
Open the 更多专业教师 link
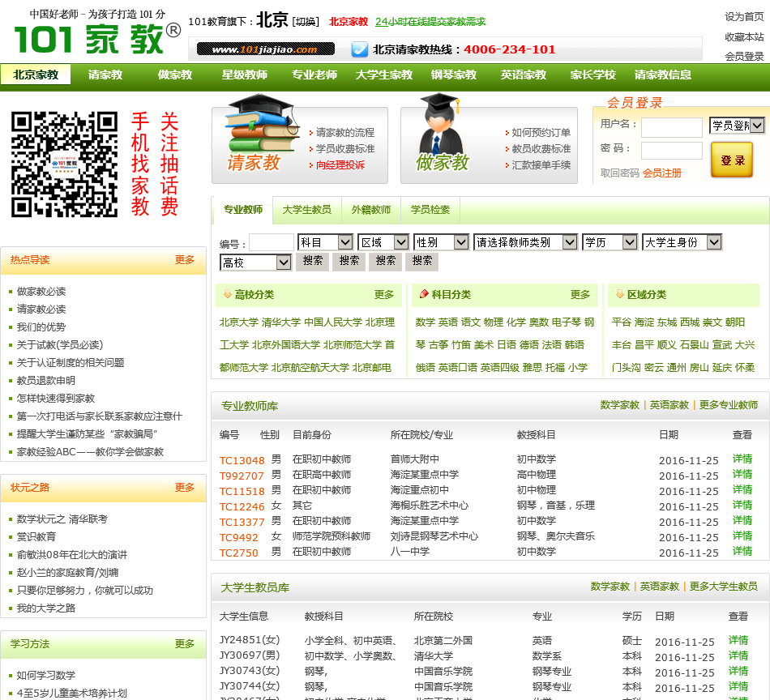(729, 405)
